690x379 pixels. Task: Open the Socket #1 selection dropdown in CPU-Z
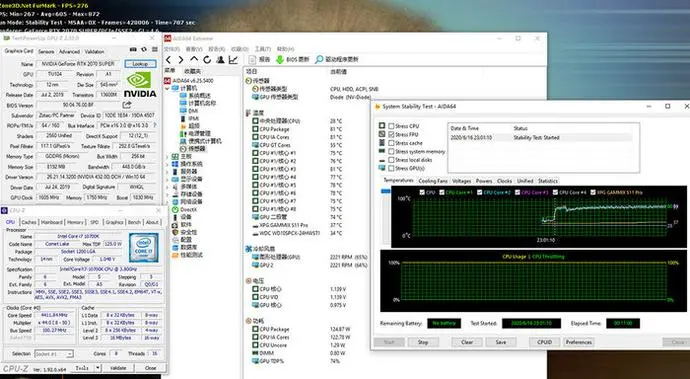[54, 354]
